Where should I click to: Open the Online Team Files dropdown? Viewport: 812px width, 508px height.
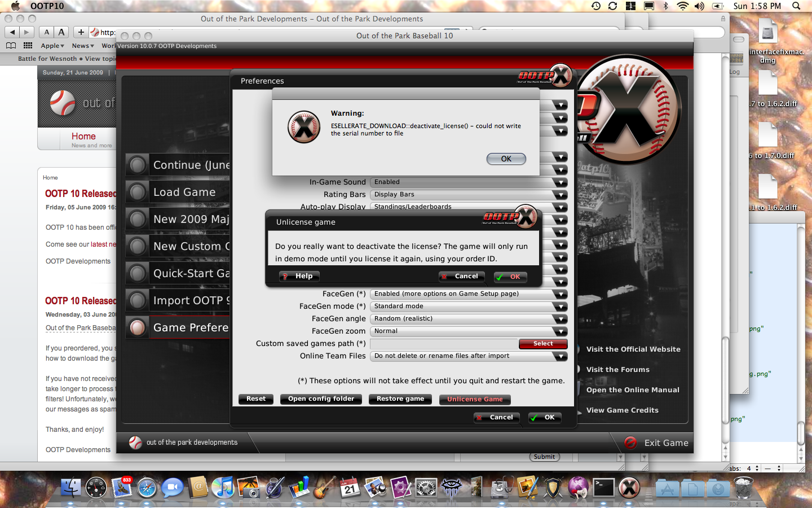point(469,356)
